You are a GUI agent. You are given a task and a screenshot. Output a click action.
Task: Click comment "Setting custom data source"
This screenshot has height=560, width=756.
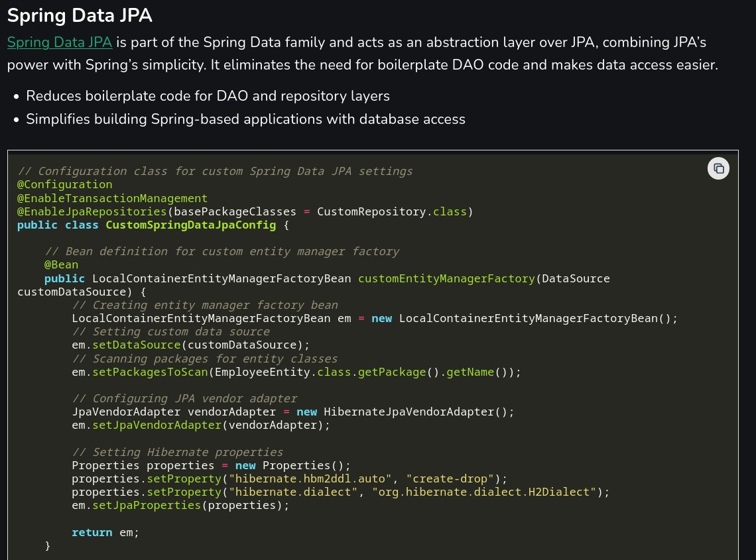click(170, 331)
